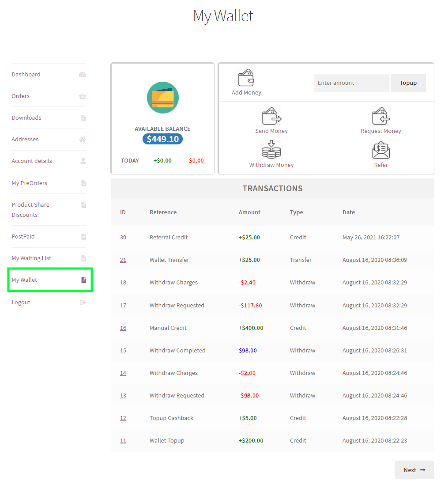Viewport: 448px width, 492px height.
Task: Open transaction 30 details
Action: [x=123, y=237]
